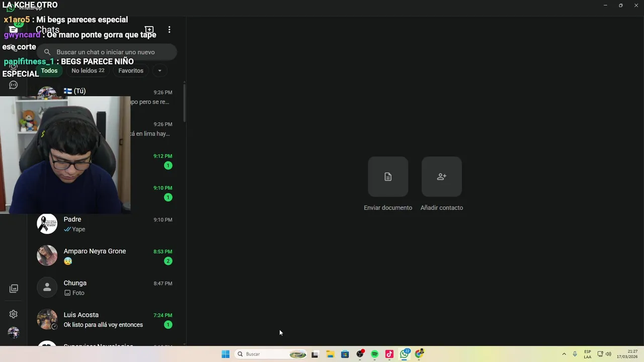Viewport: 644px width, 362px height.
Task: Open the media gallery sidebar icon
Action: click(x=14, y=289)
